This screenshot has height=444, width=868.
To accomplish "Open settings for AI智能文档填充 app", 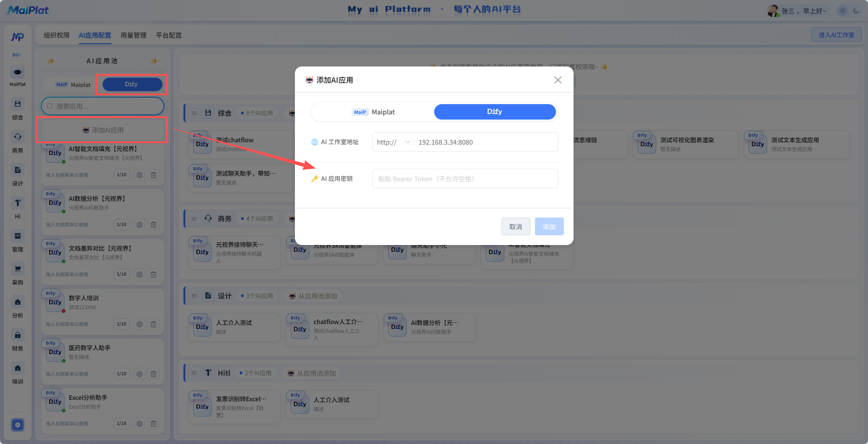I will [139, 175].
